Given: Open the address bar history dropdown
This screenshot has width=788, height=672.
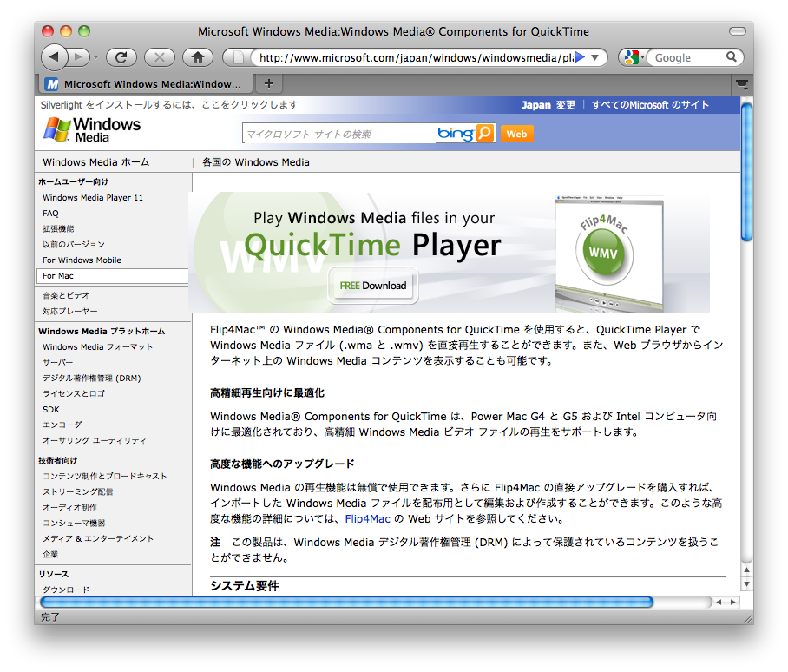Looking at the screenshot, I should (595, 57).
